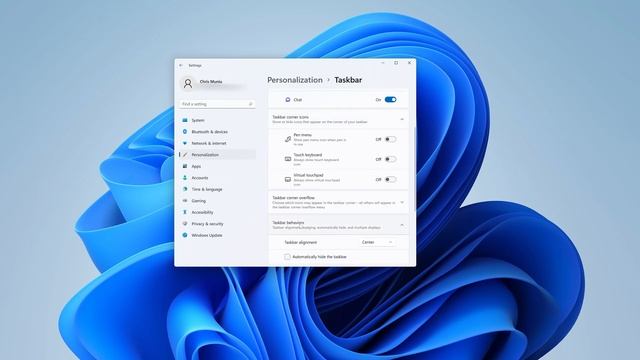This screenshot has width=640, height=360.
Task: Click the Pen menu icon
Action: 288,139
